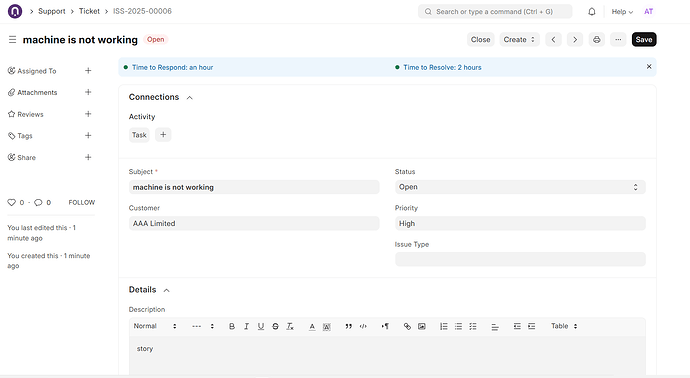Insert an ordered list
The image size is (690, 378).
tap(444, 326)
